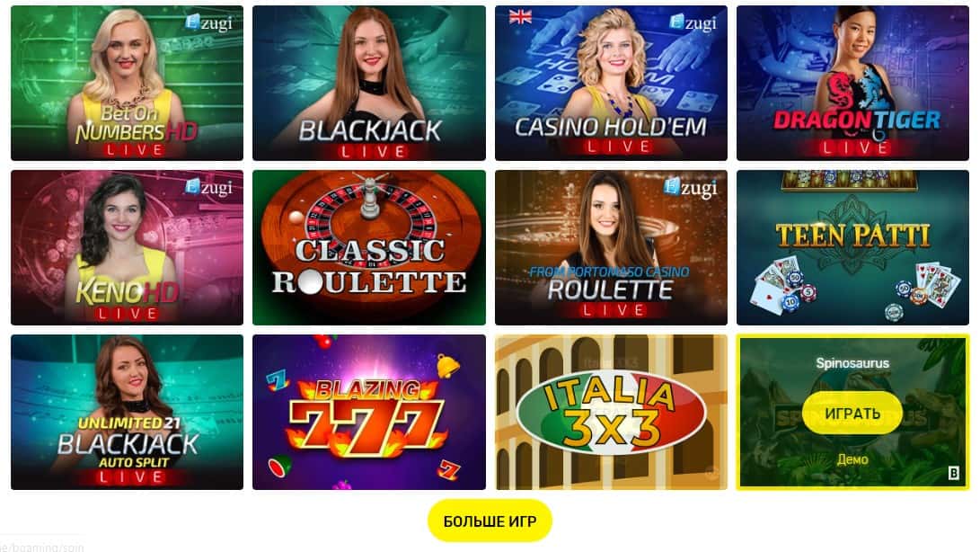This screenshot has height=552, width=980.
Task: Open the Dragon Tiger Live game
Action: click(852, 84)
